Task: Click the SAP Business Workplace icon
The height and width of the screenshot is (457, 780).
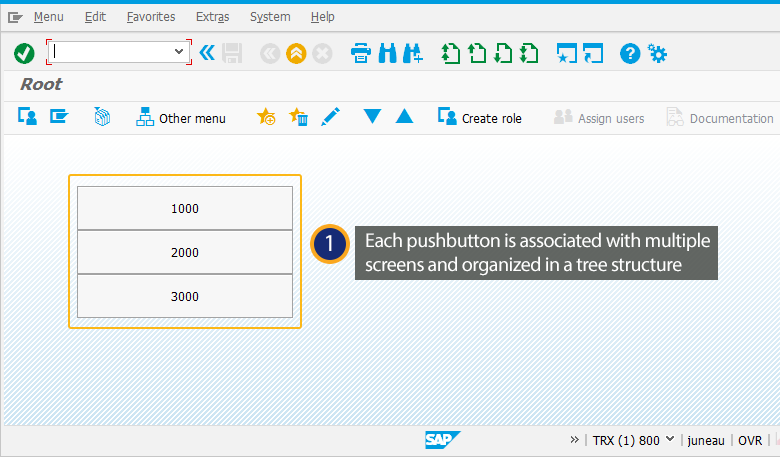Action: coord(102,117)
